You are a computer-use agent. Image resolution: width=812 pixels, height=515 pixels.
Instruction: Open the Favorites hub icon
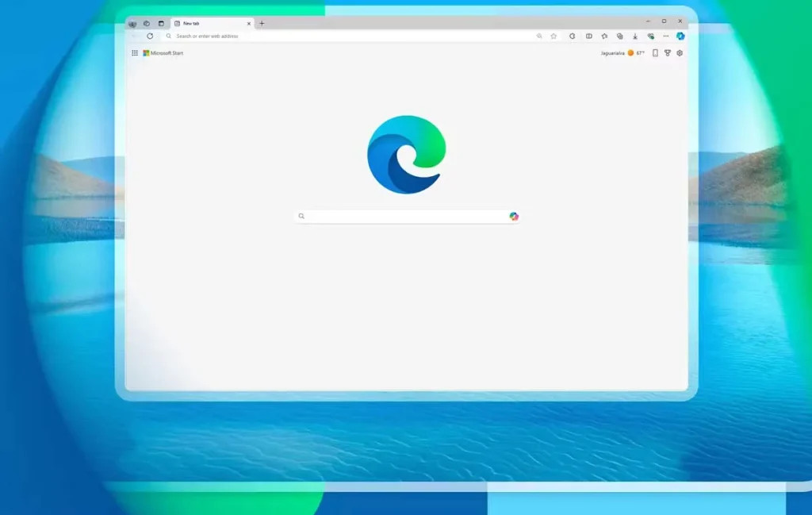tap(604, 37)
